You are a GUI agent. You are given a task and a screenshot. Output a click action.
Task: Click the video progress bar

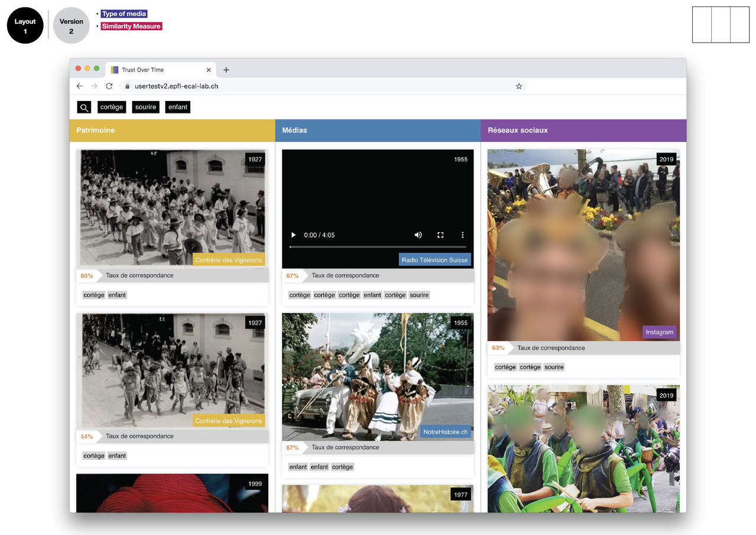tap(378, 247)
